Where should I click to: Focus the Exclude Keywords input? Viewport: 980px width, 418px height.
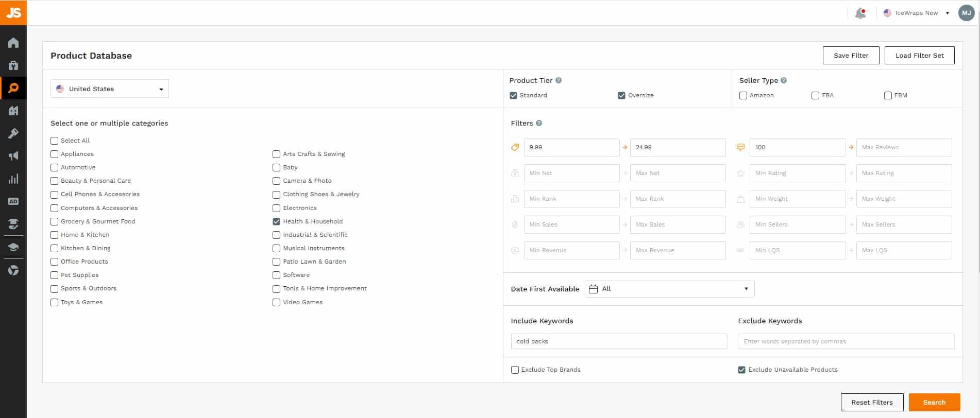(846, 341)
